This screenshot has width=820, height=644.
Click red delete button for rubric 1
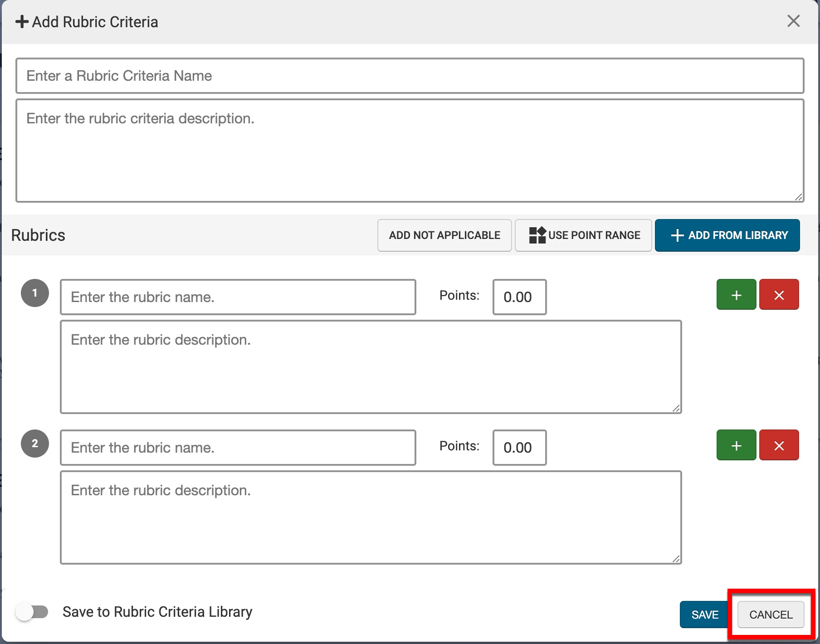coord(779,295)
